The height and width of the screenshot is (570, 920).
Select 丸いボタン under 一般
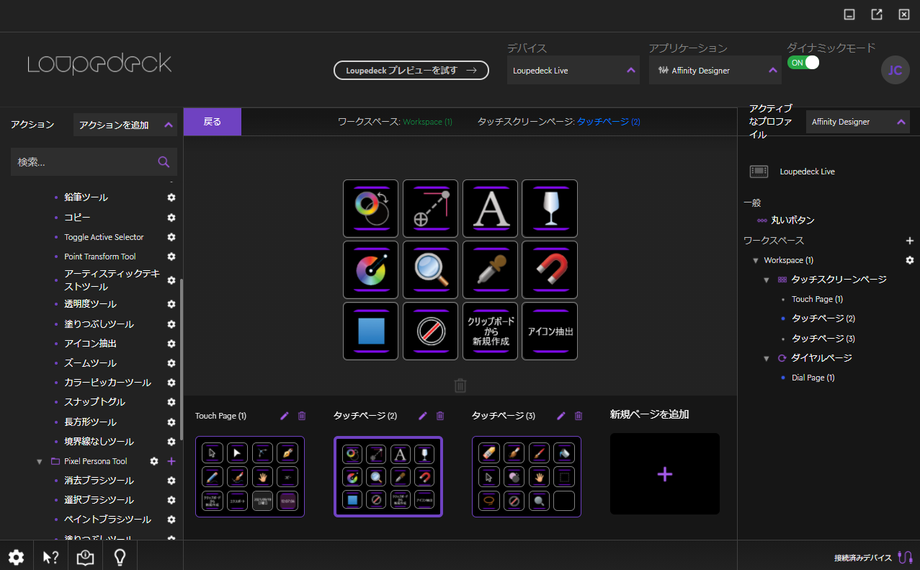coord(792,220)
